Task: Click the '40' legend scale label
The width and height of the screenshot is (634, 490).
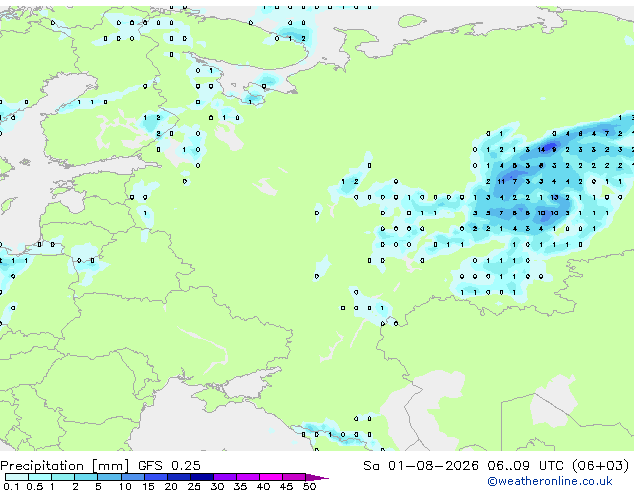Action: [263, 486]
